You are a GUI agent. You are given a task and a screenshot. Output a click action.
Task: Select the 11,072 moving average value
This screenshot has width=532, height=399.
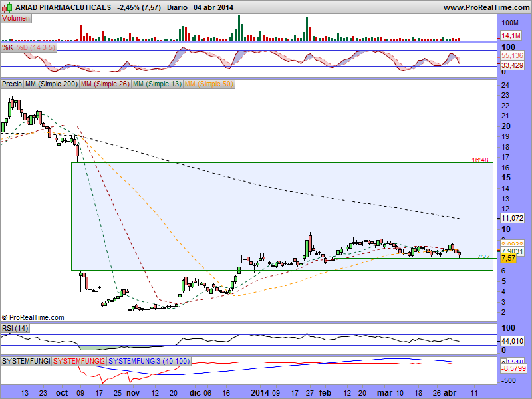[x=512, y=218]
